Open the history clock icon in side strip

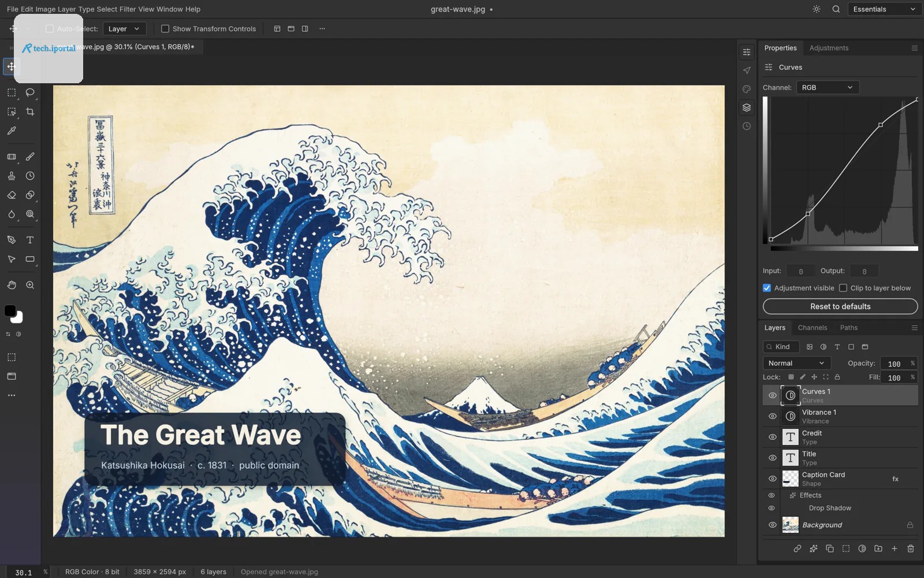[x=747, y=126]
